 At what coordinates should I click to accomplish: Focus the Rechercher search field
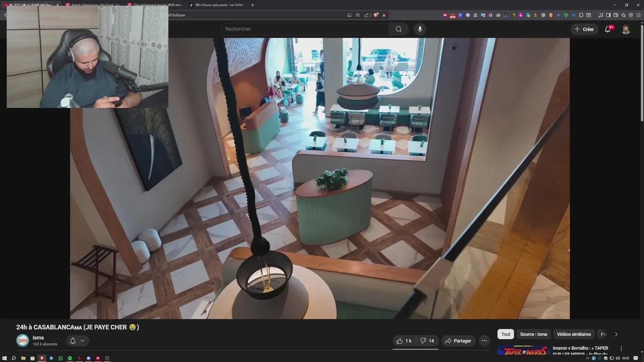[304, 29]
